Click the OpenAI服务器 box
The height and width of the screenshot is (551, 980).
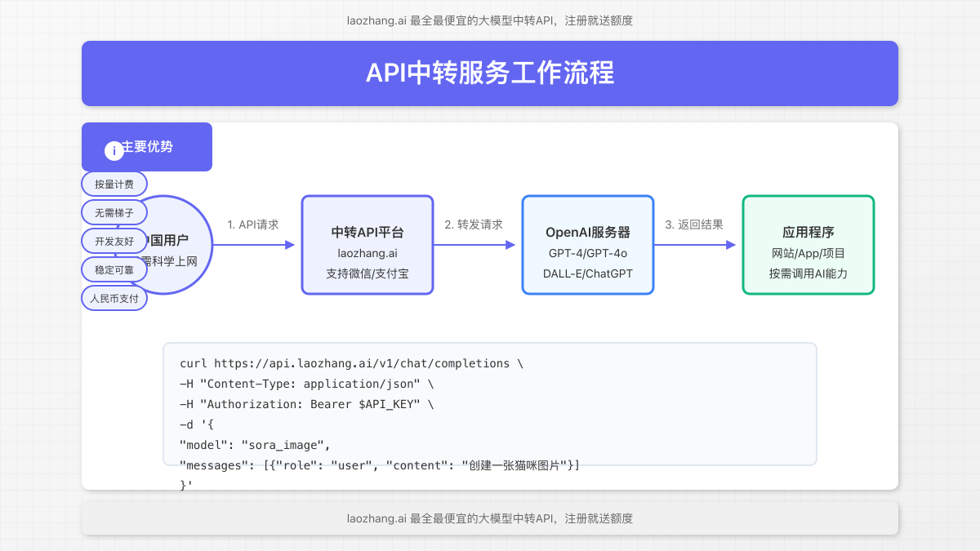click(x=588, y=245)
